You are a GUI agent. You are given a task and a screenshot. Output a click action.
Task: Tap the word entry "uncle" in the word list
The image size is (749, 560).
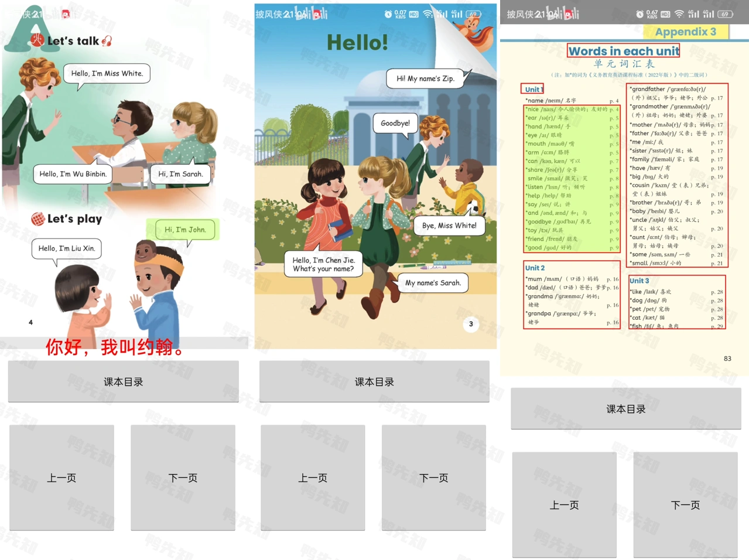pyautogui.click(x=676, y=224)
